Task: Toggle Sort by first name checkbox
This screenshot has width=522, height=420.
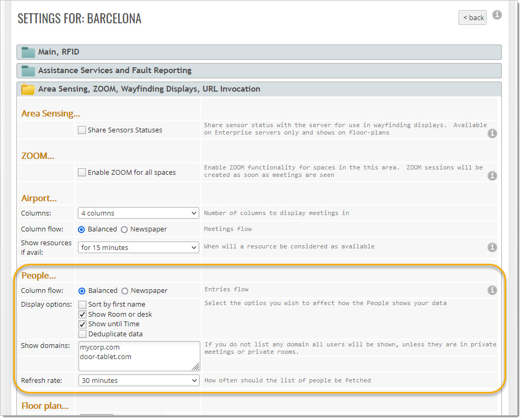Action: (x=82, y=305)
